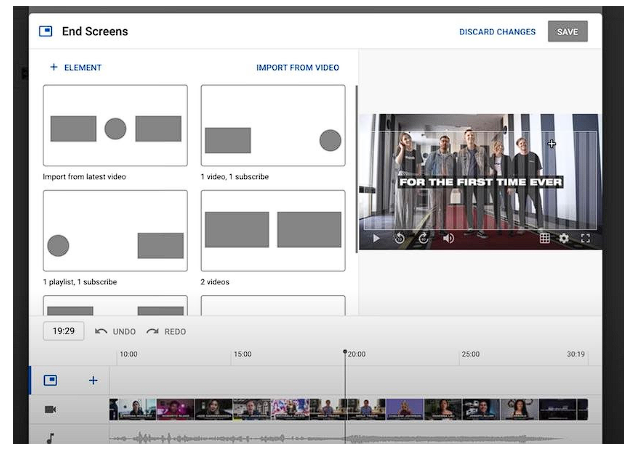Image resolution: width=634 pixels, height=456 pixels.
Task: Click the audio music note track icon
Action: point(50,438)
